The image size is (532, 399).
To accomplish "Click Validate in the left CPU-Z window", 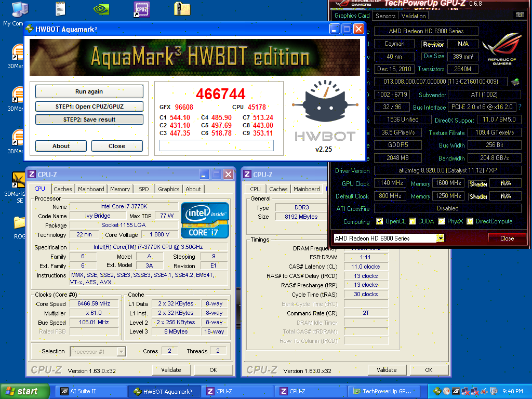I will click(x=171, y=370).
